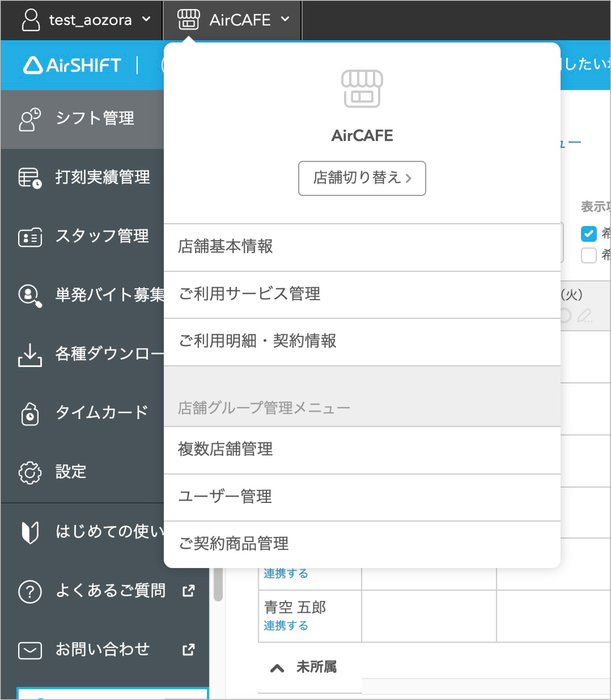Click the シフト管理 sidebar icon
The width and height of the screenshot is (611, 700).
pos(30,119)
